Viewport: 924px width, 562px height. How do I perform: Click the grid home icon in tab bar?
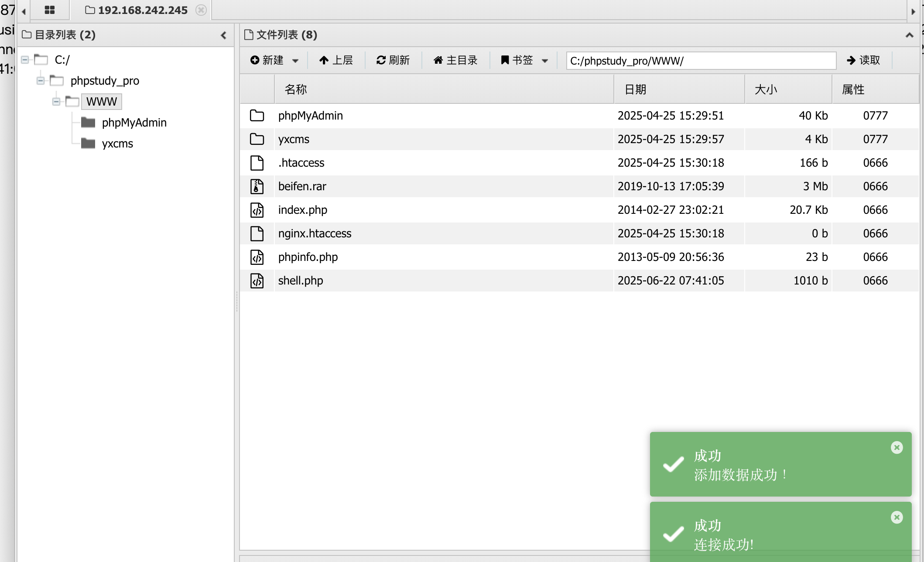click(x=50, y=10)
